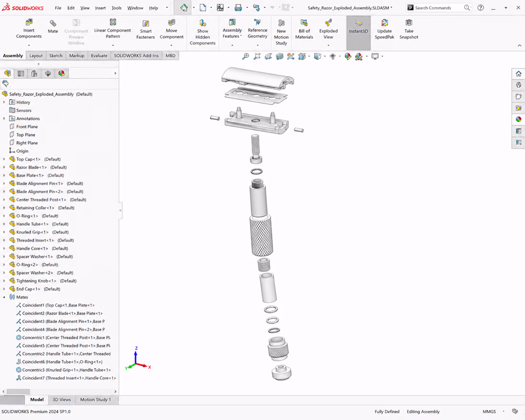Viewport: 525px width, 420px height.
Task: Click Show Hidden Components icon
Action: (202, 32)
